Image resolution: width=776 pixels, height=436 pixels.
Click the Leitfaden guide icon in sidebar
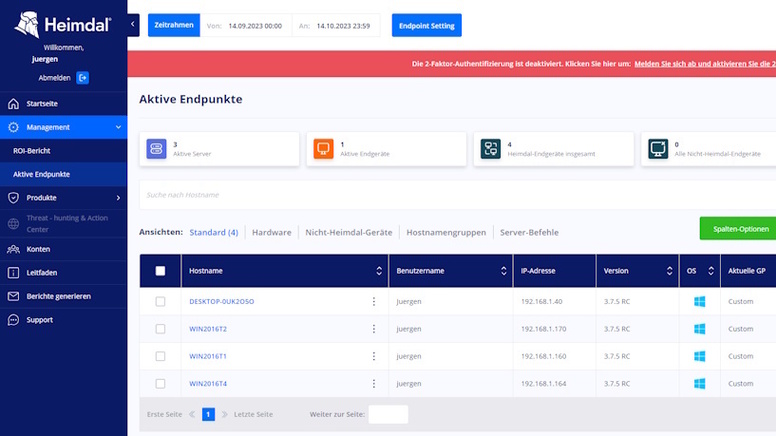tap(13, 272)
